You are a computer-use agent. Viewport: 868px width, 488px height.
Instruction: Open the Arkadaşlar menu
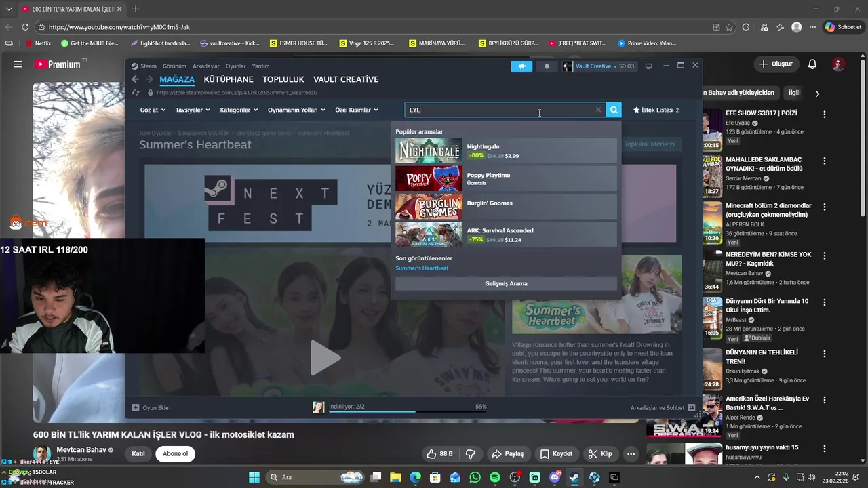pyautogui.click(x=206, y=66)
